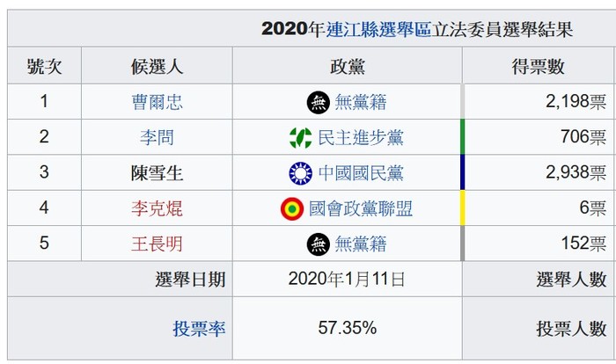616x364 pixels.
Task: Click the green DPP party logo
Action: click(301, 138)
